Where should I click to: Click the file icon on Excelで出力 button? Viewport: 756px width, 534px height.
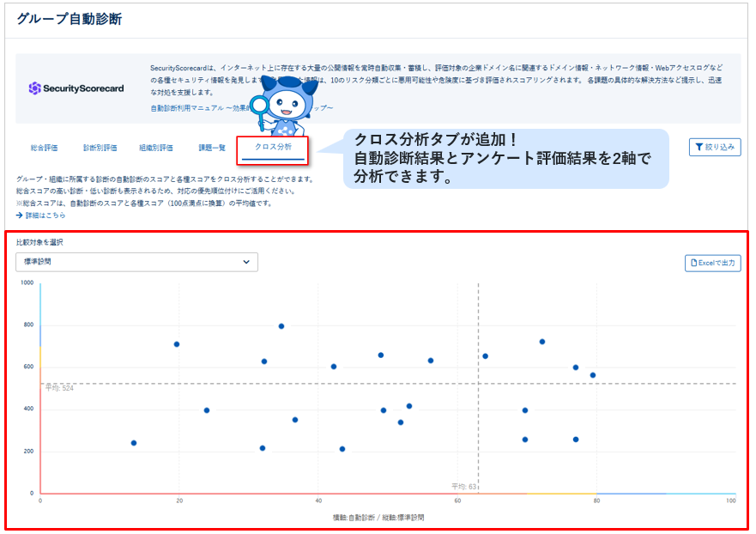tap(695, 263)
